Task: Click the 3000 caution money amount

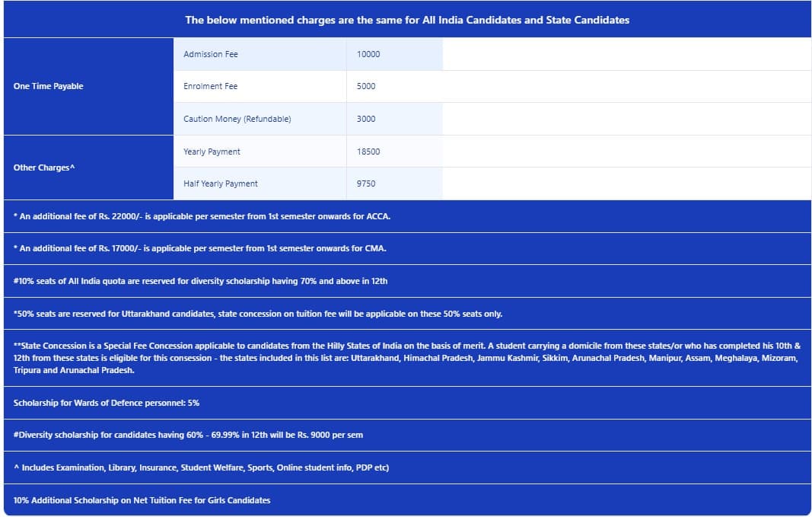Action: tap(366, 119)
